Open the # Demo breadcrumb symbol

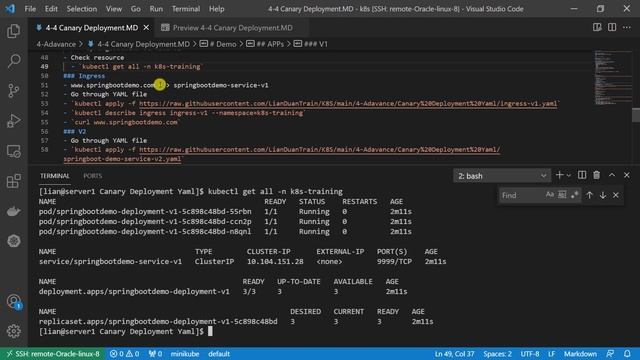pyautogui.click(x=223, y=44)
